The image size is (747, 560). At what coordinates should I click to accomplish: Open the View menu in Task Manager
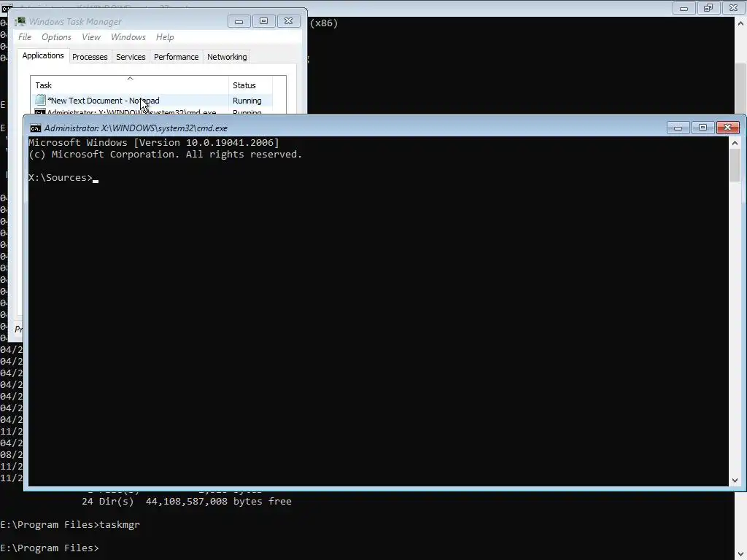coord(91,37)
